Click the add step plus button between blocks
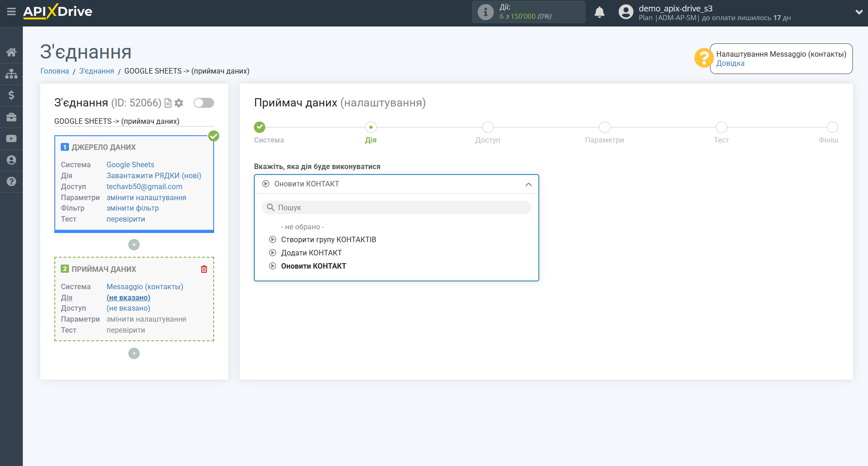 tap(134, 245)
